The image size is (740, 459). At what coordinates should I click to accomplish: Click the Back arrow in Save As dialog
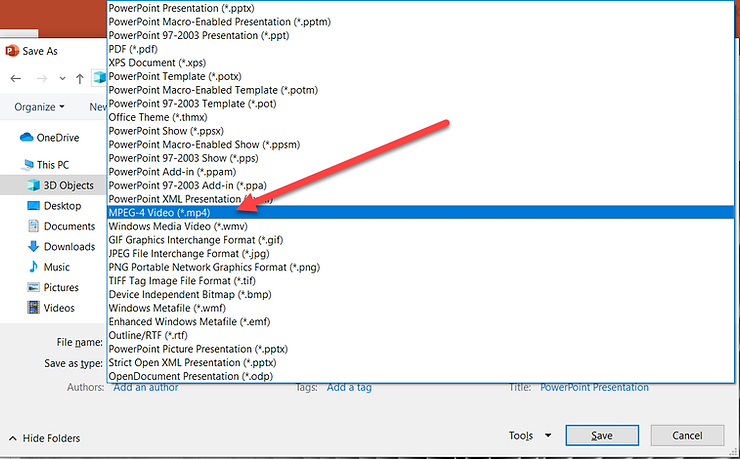[x=16, y=78]
